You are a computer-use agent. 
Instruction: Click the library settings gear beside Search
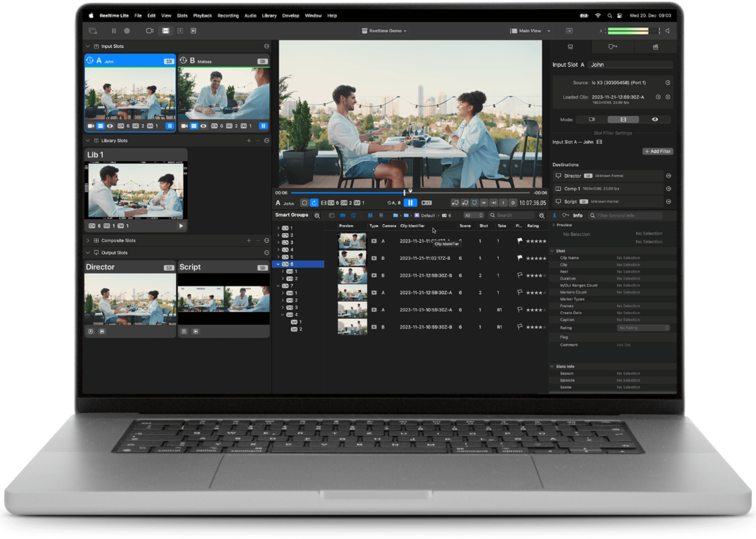542,216
